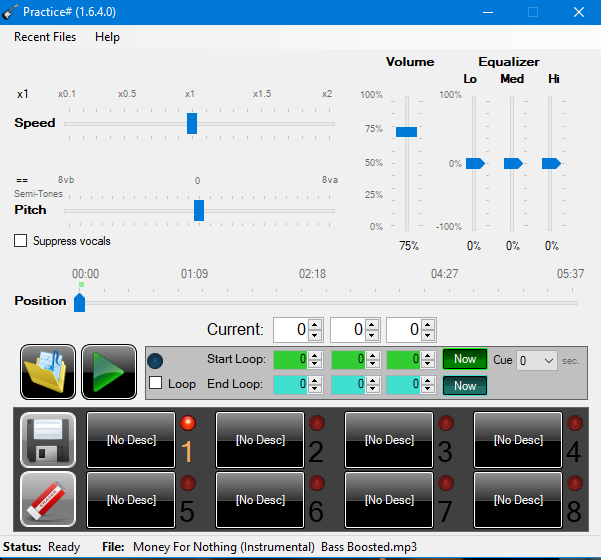Open an audio file with the folder icon
The image size is (601, 560).
click(x=48, y=371)
